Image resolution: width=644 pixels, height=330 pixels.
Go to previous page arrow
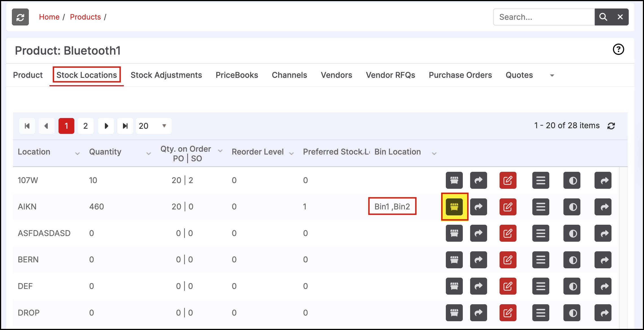pos(47,126)
